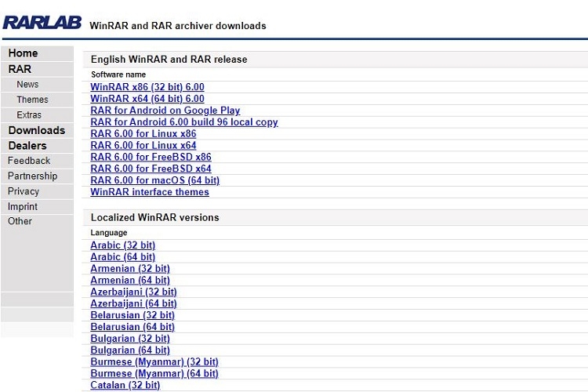The image size is (588, 392).
Task: Download RAR 6.00 for Linux x64
Action: [x=143, y=145]
